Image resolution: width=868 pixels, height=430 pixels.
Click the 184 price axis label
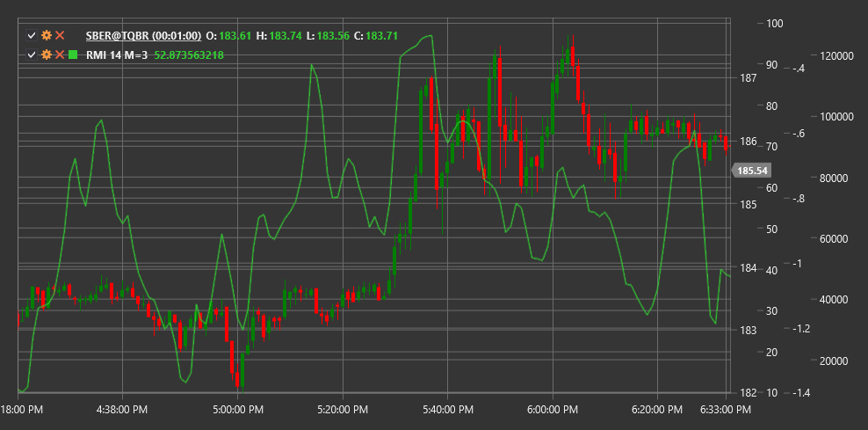pyautogui.click(x=749, y=268)
